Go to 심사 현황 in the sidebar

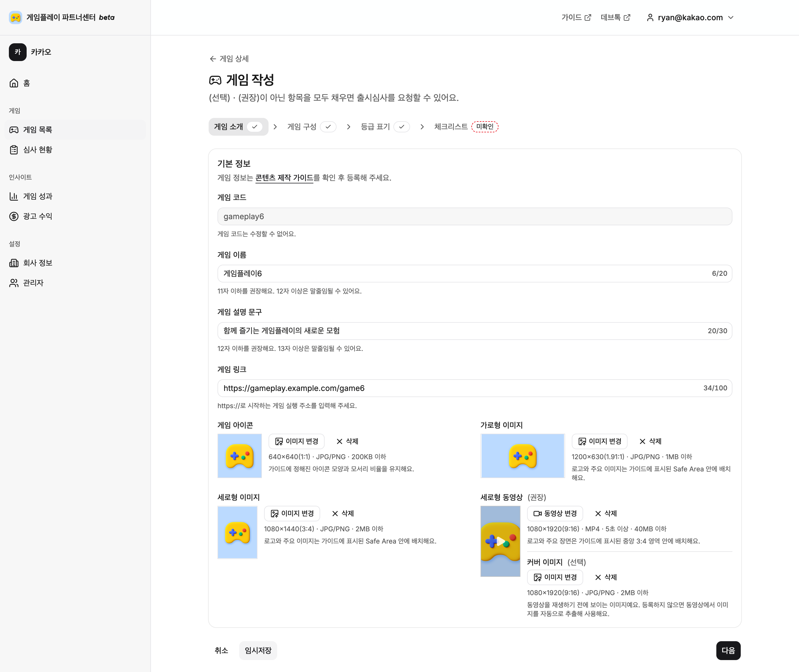(x=75, y=150)
